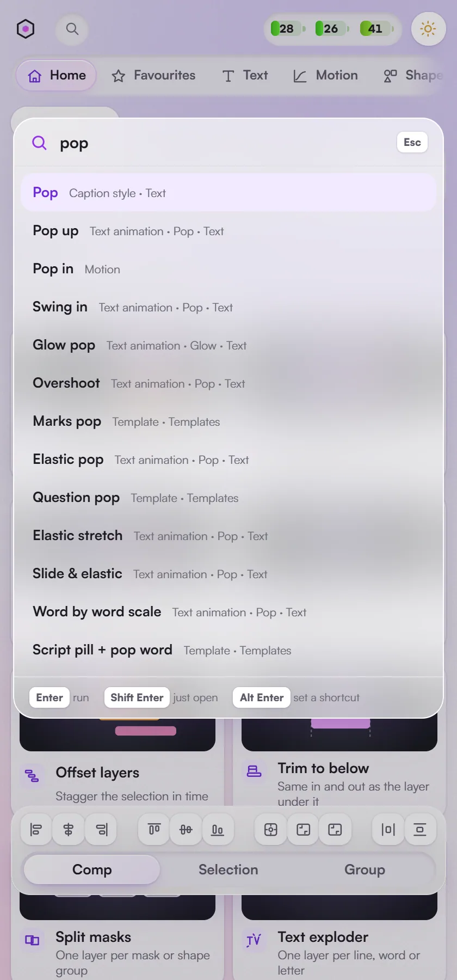The width and height of the screenshot is (457, 980).
Task: Click the Split masks icon
Action: (32, 940)
